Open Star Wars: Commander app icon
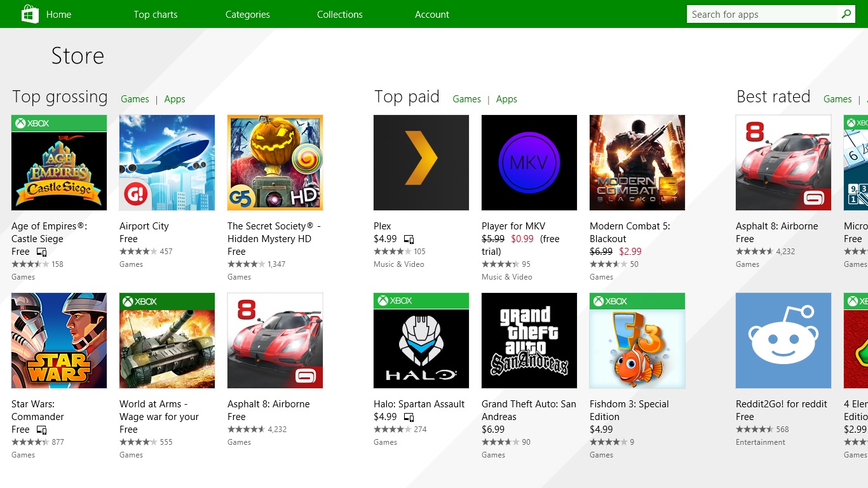Image resolution: width=868 pixels, height=488 pixels. [59, 341]
